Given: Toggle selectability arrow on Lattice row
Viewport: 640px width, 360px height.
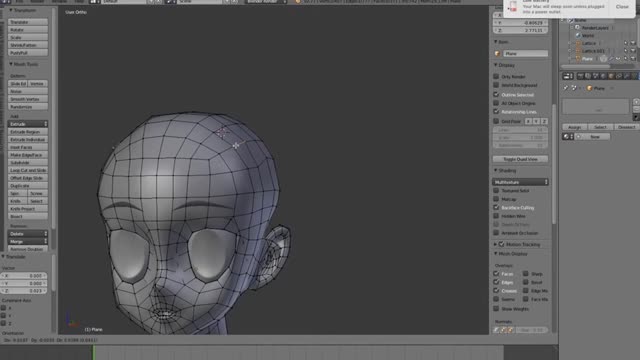Looking at the screenshot, I should (625, 43).
